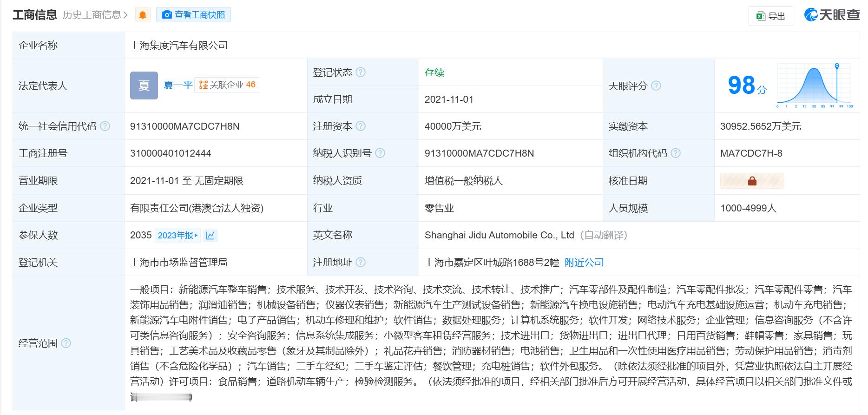Click help icon beside 经营范围
Image resolution: width=868 pixels, height=415 pixels.
tap(66, 343)
